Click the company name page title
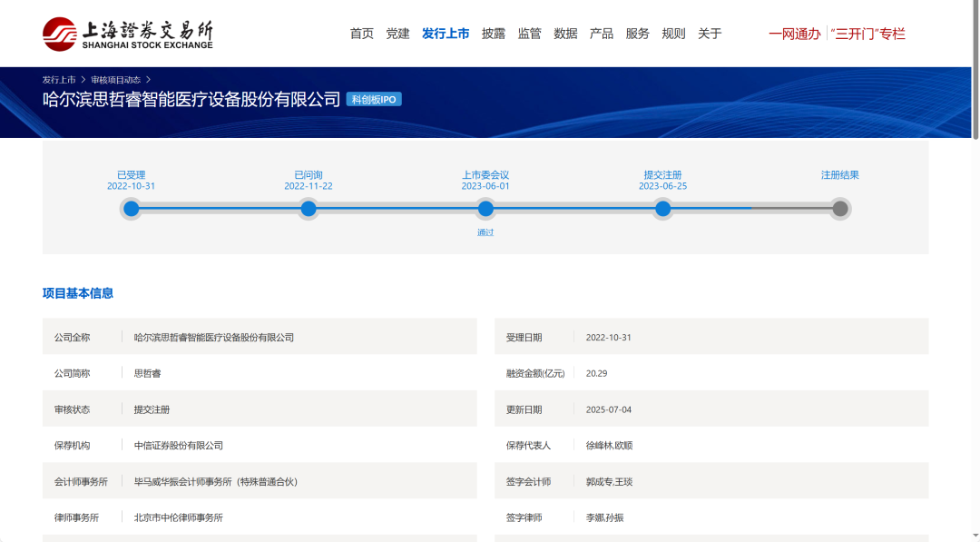The width and height of the screenshot is (980, 542). pos(191,99)
